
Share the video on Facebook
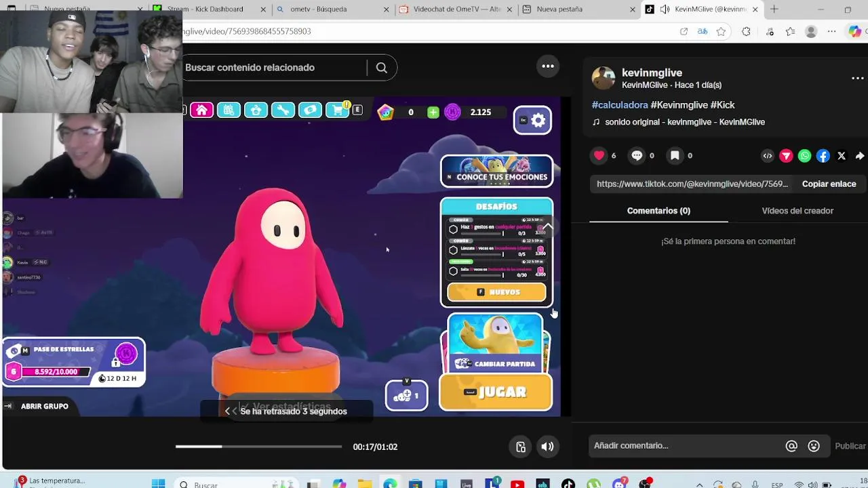[x=823, y=156]
